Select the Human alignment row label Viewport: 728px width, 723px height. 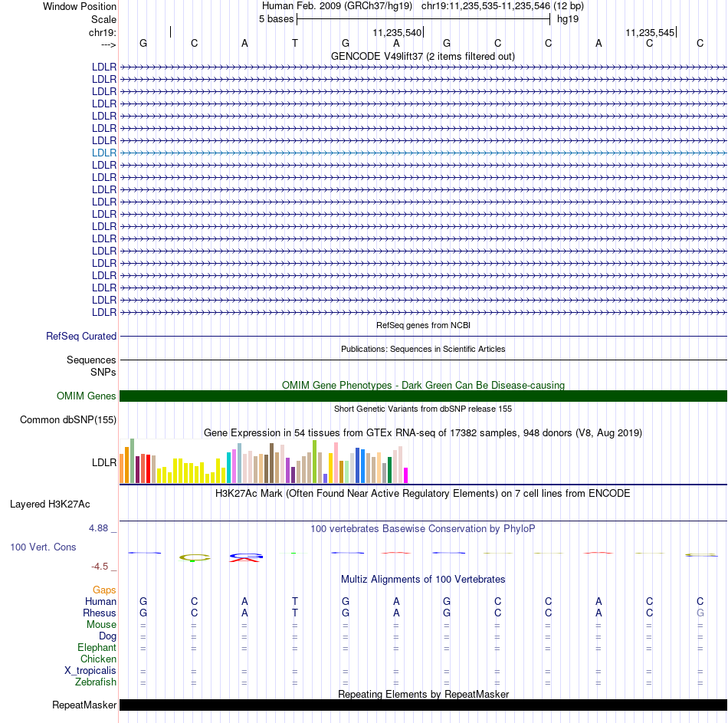(x=100, y=601)
